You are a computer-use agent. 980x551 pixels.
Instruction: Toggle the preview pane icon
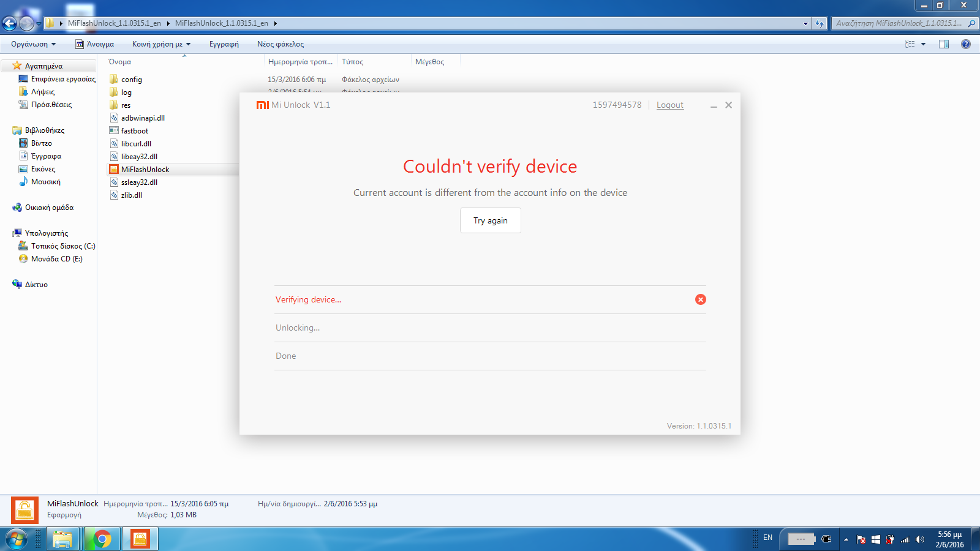click(x=943, y=44)
